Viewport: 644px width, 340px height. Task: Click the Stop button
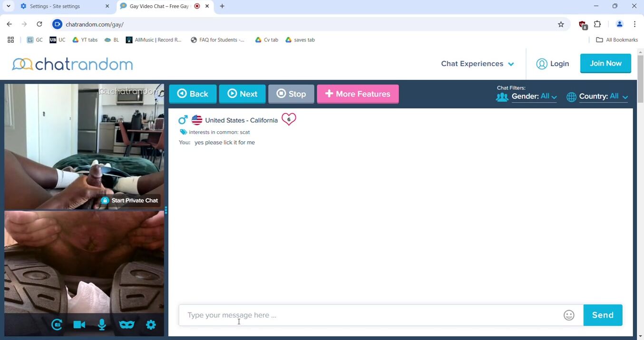(291, 94)
